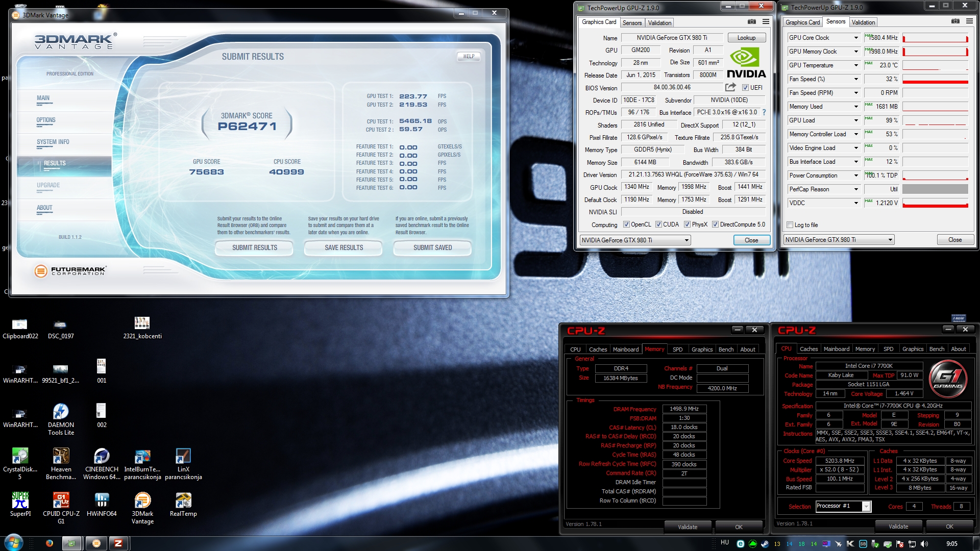Open the Heaven Benchmark desktop icon
Image resolution: width=980 pixels, height=551 pixels.
click(x=61, y=456)
